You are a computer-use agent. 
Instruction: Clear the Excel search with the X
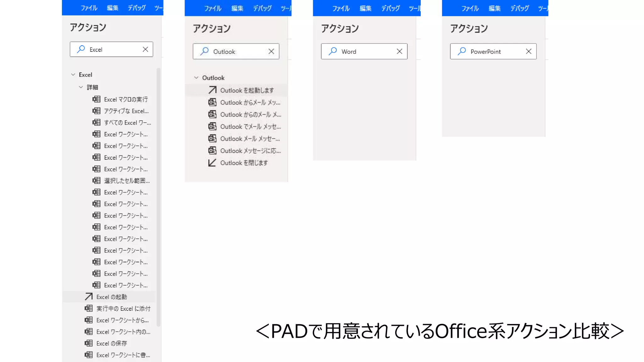click(145, 49)
